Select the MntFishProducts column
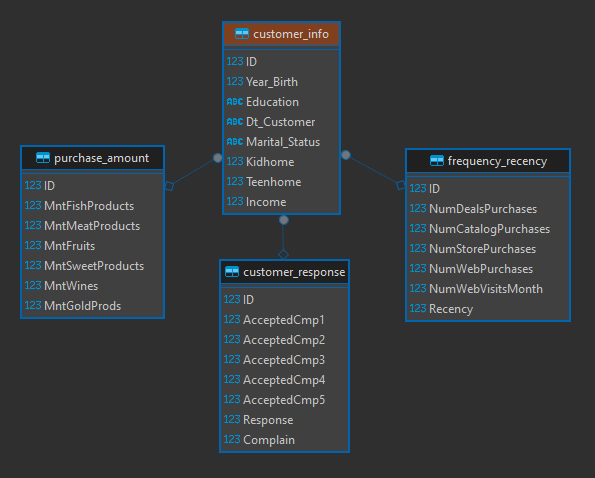This screenshot has width=595, height=478. (x=93, y=206)
